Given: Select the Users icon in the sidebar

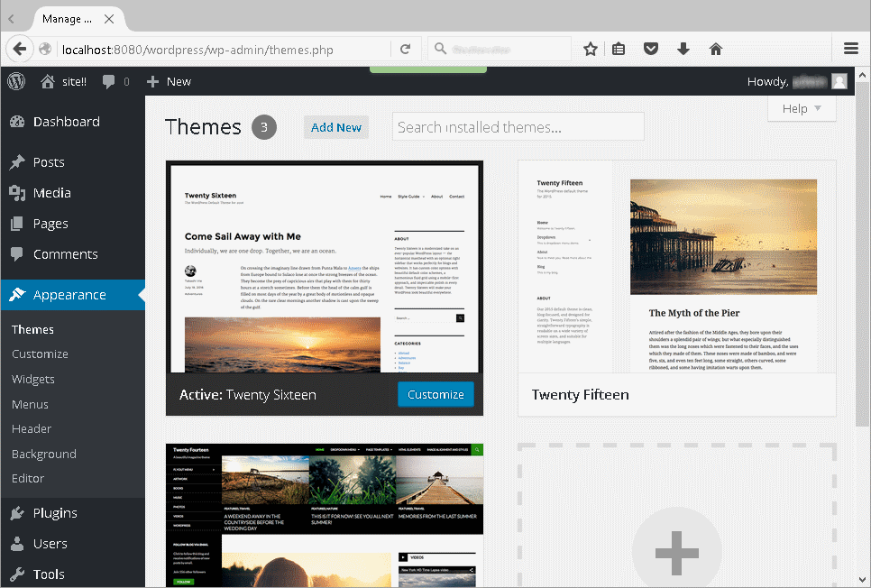Looking at the screenshot, I should point(21,543).
